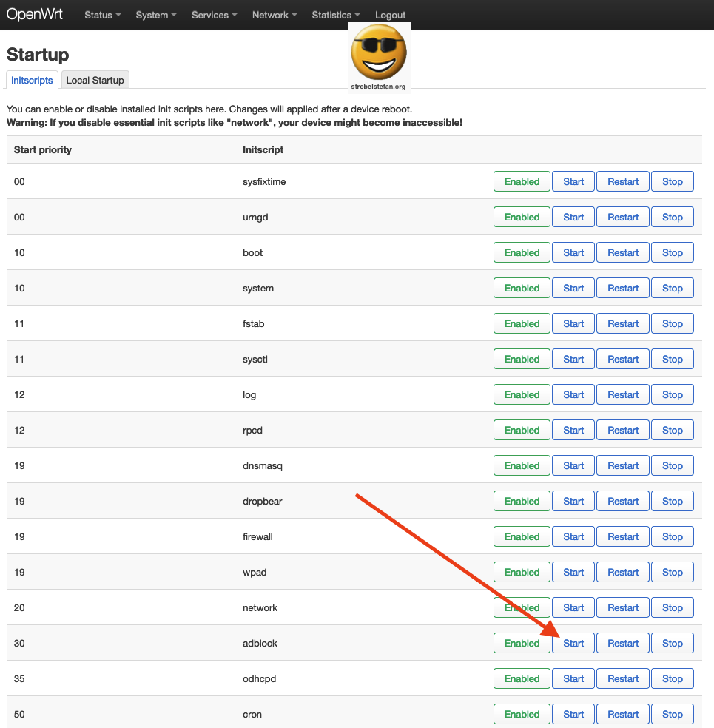Open the Statistics menu
This screenshot has width=714, height=728.
(x=334, y=15)
